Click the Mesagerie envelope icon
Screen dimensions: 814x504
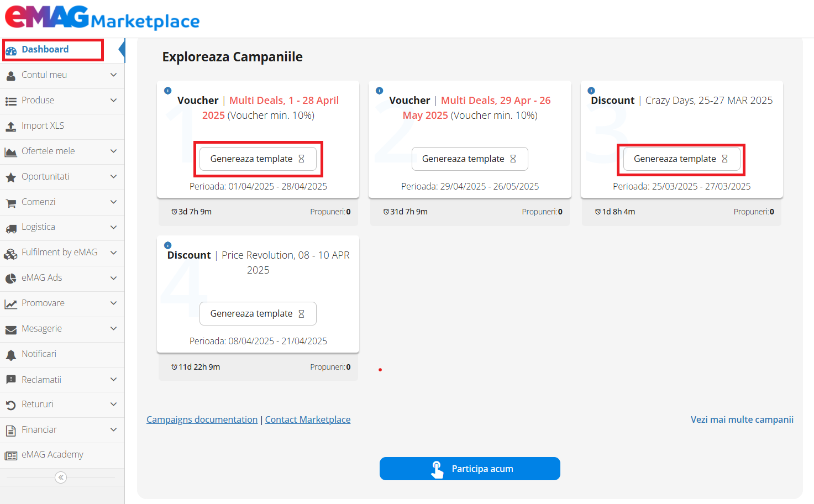(x=11, y=330)
